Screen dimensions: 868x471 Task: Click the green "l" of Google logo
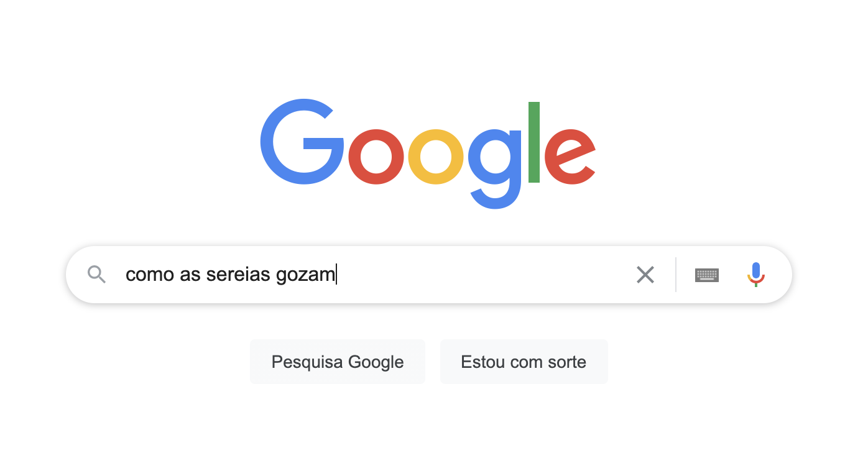pyautogui.click(x=533, y=142)
